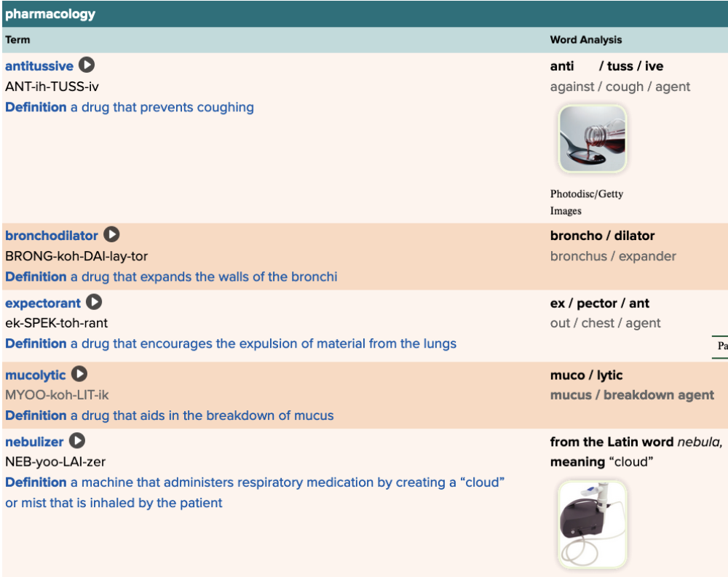
Task: Click the Term column header
Action: point(18,40)
